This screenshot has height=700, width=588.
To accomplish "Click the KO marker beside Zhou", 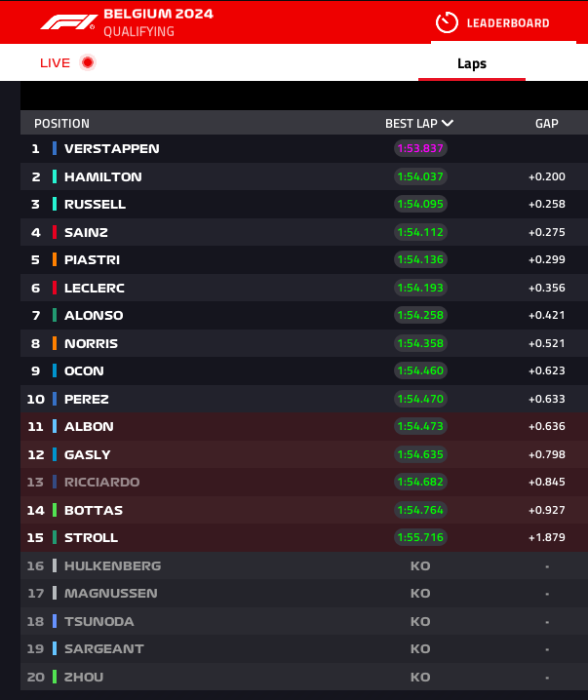I will tap(420, 677).
